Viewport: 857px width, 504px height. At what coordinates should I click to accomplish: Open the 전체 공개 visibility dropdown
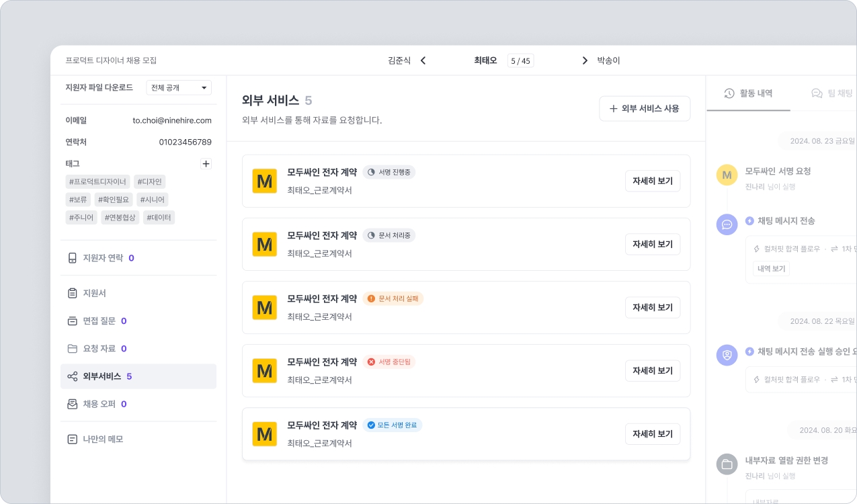coord(178,88)
